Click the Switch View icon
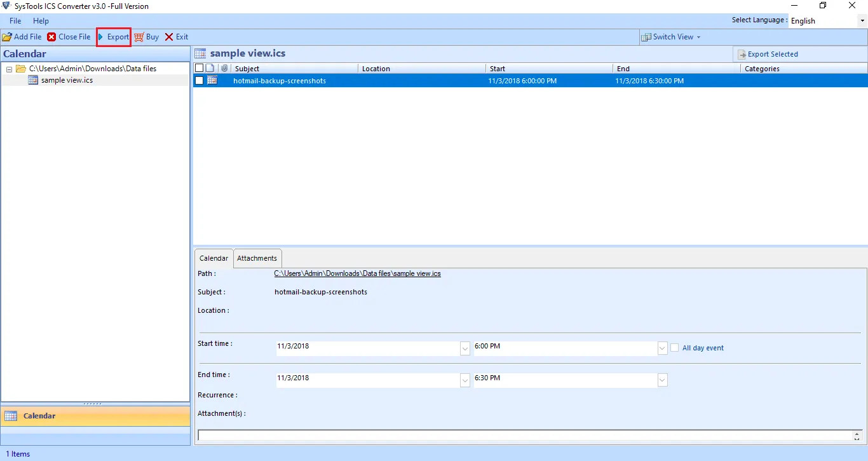 coord(646,37)
